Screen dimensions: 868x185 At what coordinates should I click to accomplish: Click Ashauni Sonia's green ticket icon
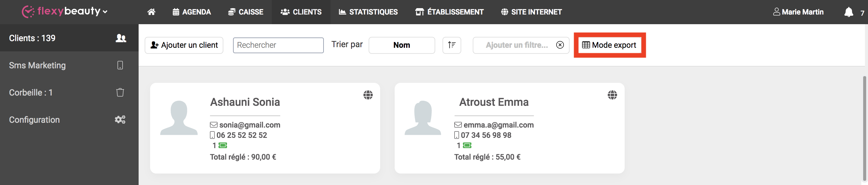(x=223, y=145)
